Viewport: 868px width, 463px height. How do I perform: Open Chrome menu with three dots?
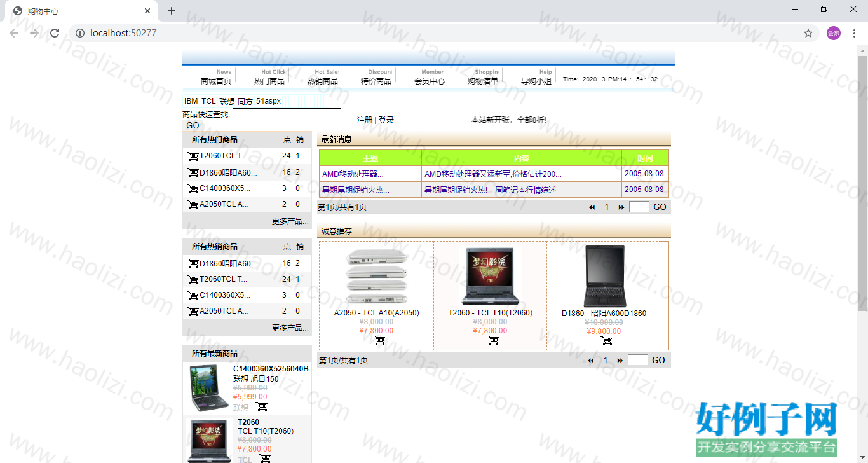[855, 33]
